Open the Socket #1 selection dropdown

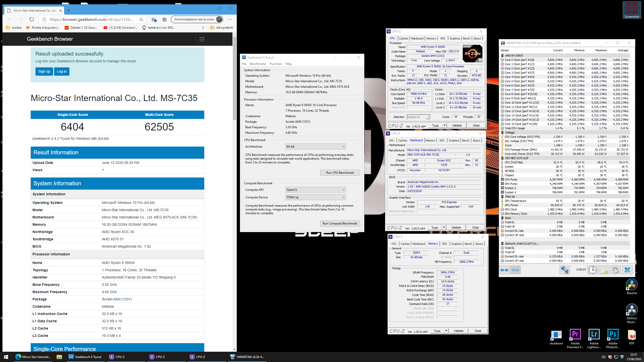pos(419,117)
